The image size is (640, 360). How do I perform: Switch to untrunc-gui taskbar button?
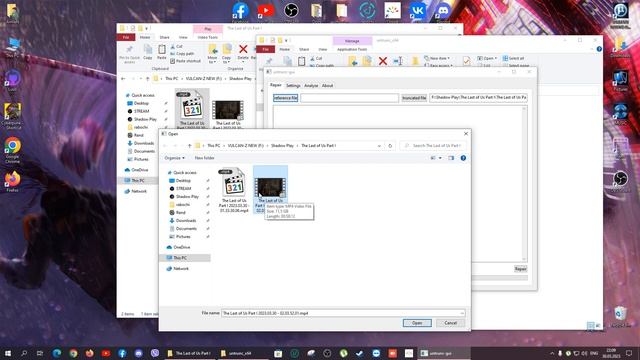point(444,353)
